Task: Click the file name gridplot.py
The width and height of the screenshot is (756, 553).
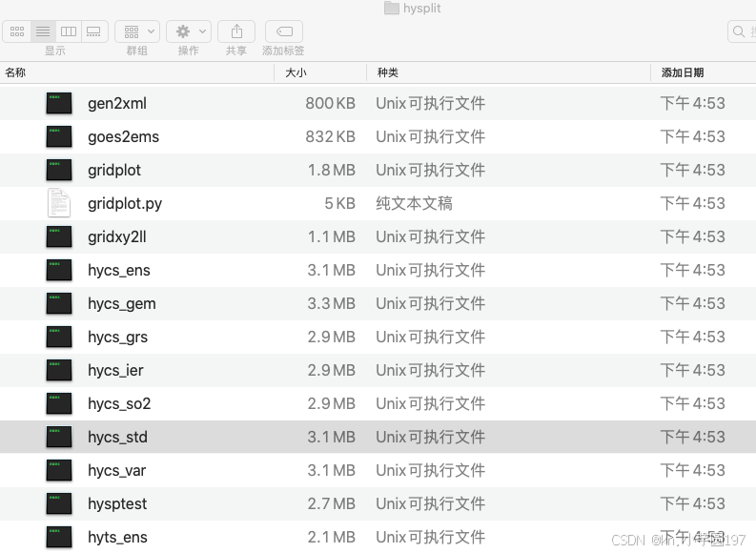Action: tap(125, 204)
